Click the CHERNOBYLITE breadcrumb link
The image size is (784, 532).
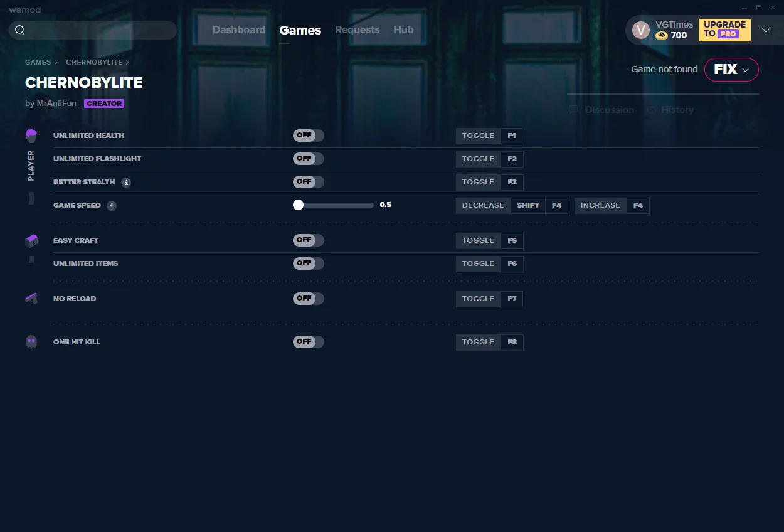(94, 63)
